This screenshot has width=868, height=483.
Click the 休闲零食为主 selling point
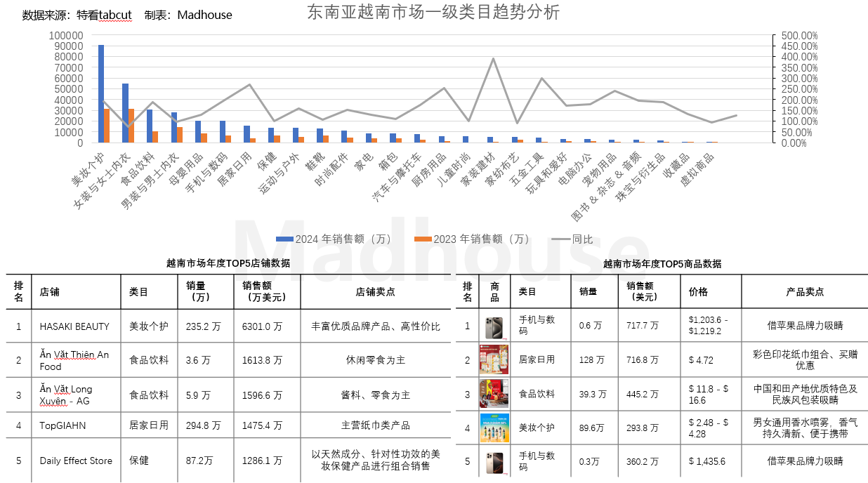click(x=376, y=360)
